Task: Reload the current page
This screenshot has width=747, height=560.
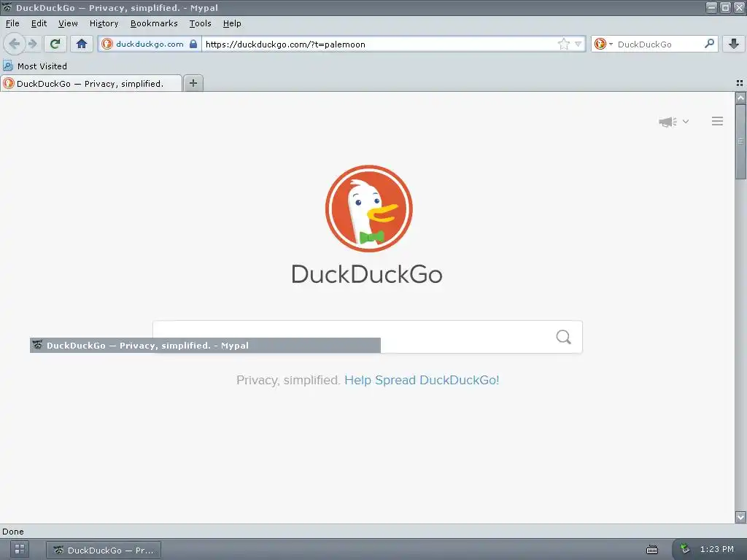Action: [55, 44]
